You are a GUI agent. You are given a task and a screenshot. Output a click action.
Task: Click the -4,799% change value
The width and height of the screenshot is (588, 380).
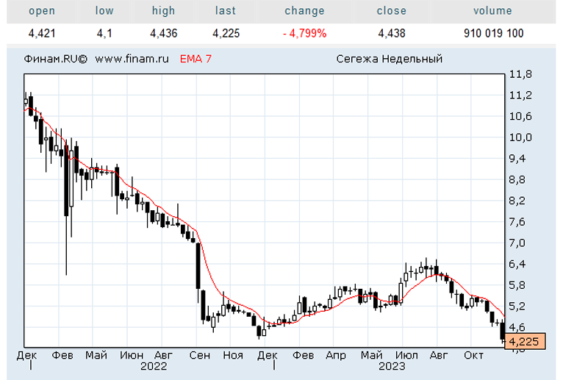coord(304,33)
